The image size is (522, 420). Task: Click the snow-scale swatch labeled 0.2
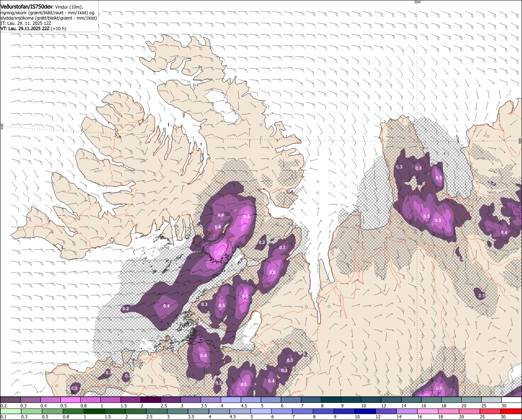[x=10, y=400]
